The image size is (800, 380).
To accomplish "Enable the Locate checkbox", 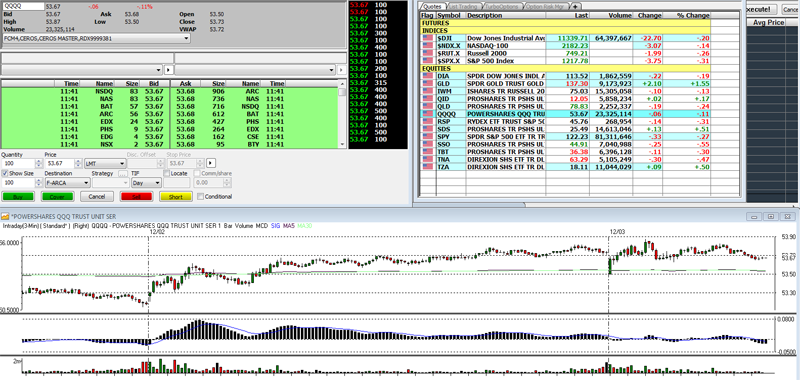I will [x=167, y=173].
